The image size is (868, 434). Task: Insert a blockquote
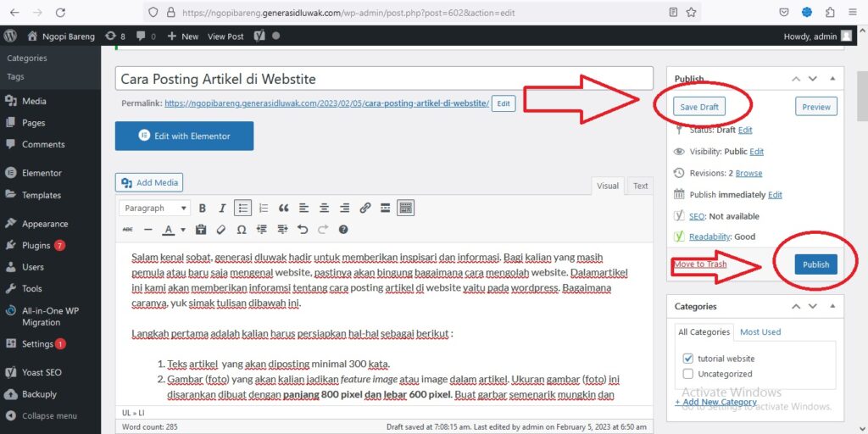[x=283, y=209]
